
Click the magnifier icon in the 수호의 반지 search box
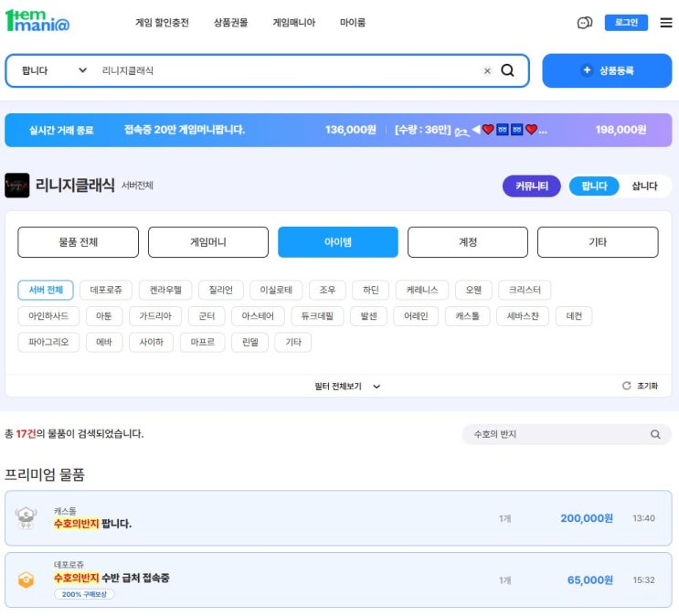(655, 434)
